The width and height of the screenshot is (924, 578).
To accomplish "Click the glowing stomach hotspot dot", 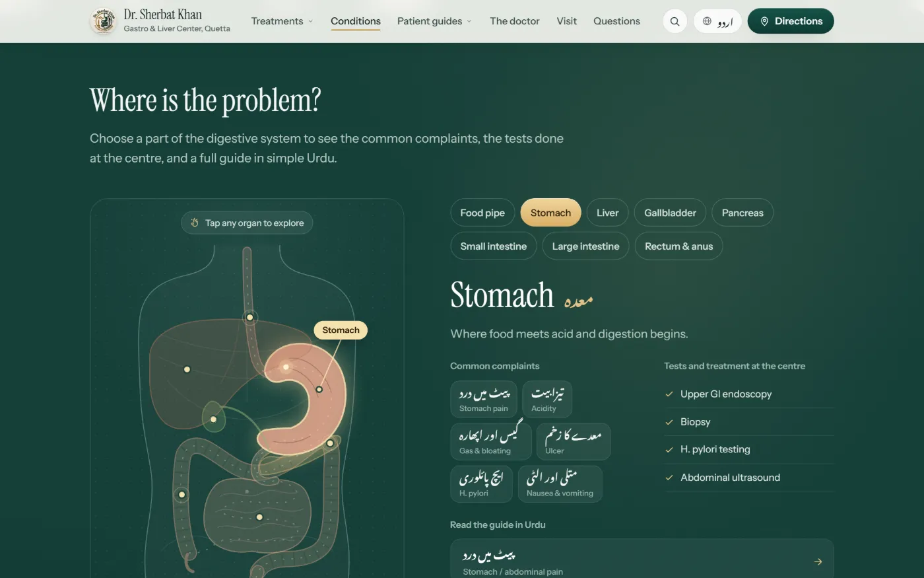I will [286, 367].
